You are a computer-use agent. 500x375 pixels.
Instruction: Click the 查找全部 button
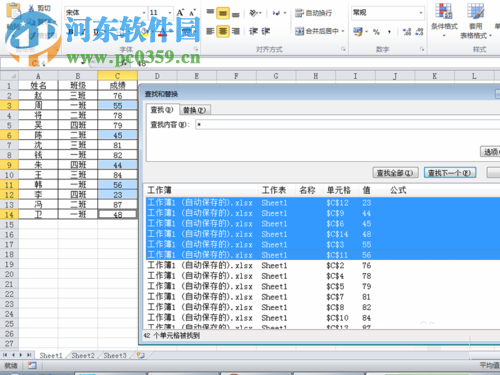pyautogui.click(x=395, y=173)
